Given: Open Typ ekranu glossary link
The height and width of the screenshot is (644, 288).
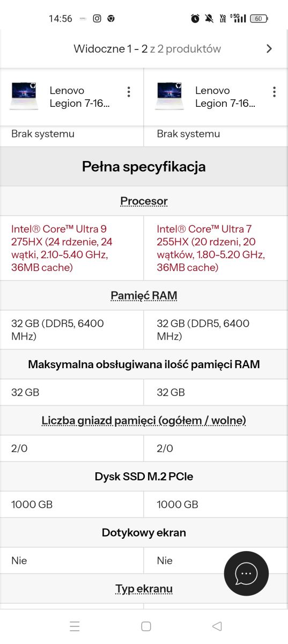Looking at the screenshot, I should [x=144, y=589].
